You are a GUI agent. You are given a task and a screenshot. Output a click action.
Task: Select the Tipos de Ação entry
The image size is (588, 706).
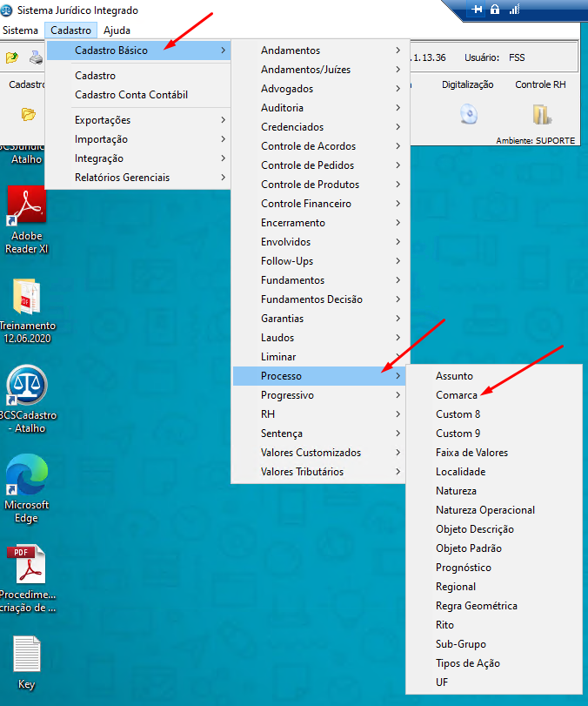(x=494, y=663)
